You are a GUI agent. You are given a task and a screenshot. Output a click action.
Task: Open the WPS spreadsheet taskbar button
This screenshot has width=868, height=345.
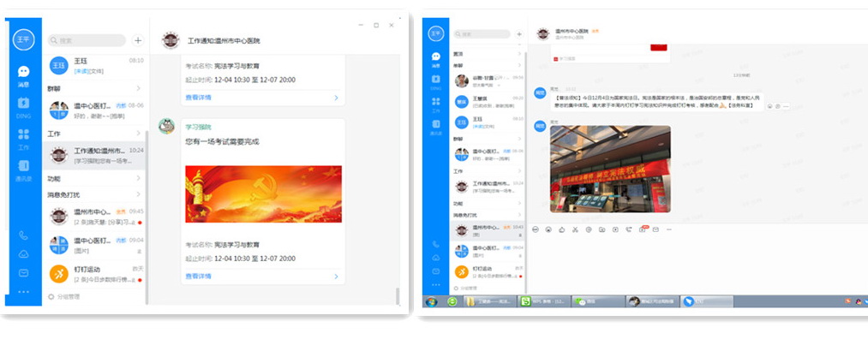pyautogui.click(x=544, y=302)
